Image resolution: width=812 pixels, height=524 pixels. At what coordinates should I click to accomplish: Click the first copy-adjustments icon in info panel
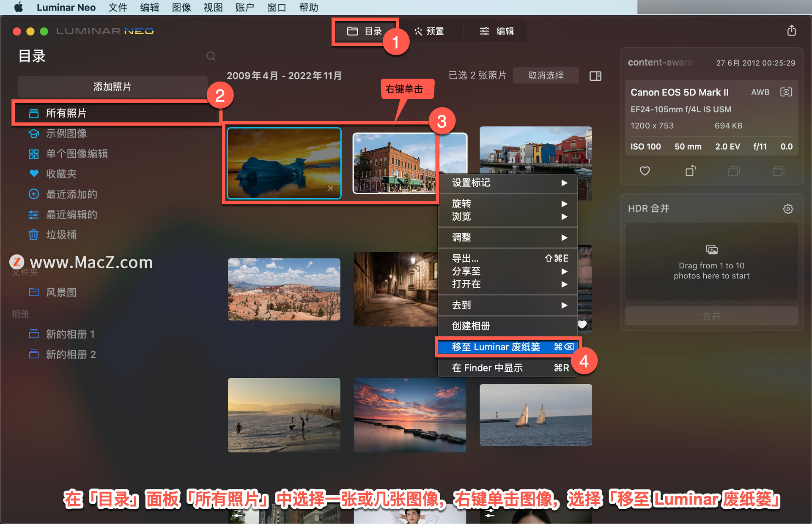click(x=734, y=171)
